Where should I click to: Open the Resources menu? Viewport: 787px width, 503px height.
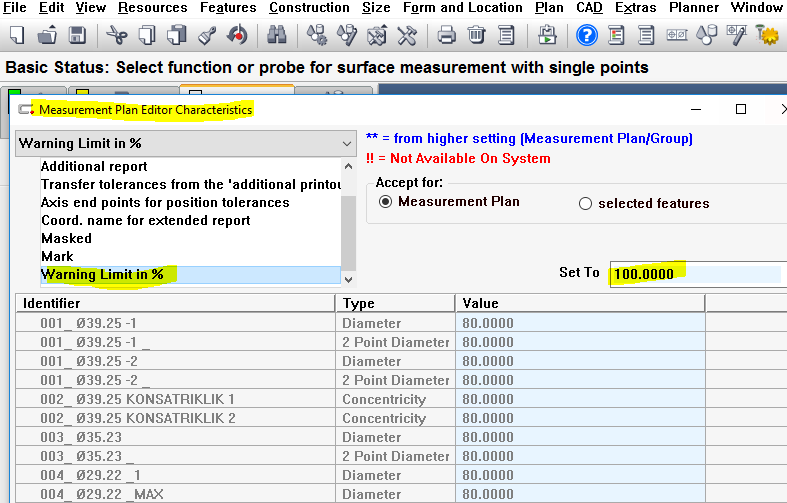pos(152,8)
